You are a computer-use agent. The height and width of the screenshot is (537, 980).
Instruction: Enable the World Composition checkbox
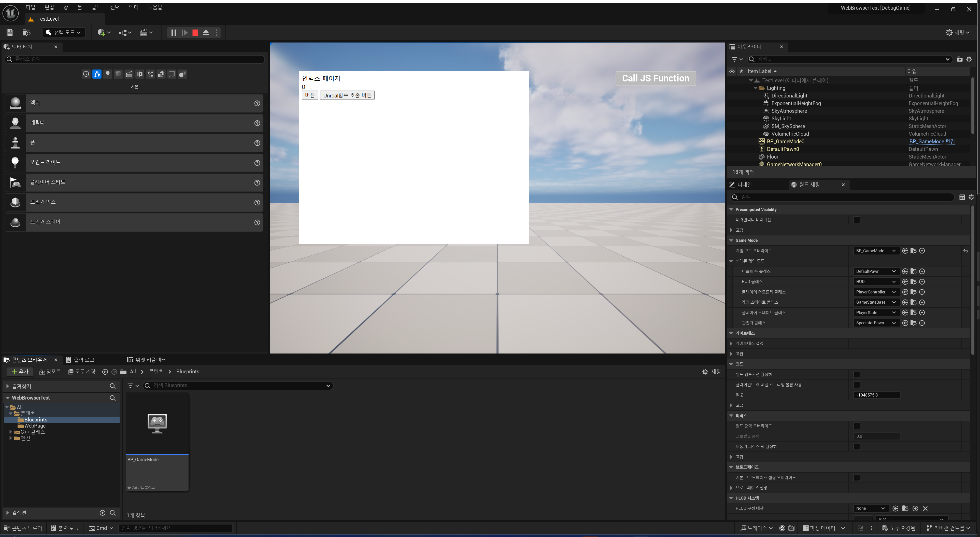pos(856,374)
